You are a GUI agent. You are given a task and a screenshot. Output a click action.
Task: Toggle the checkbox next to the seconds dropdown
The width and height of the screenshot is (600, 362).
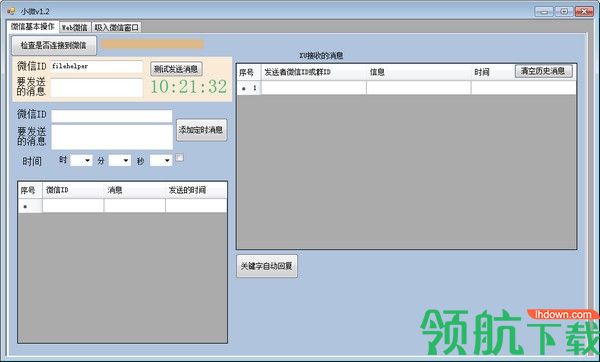pos(179,157)
